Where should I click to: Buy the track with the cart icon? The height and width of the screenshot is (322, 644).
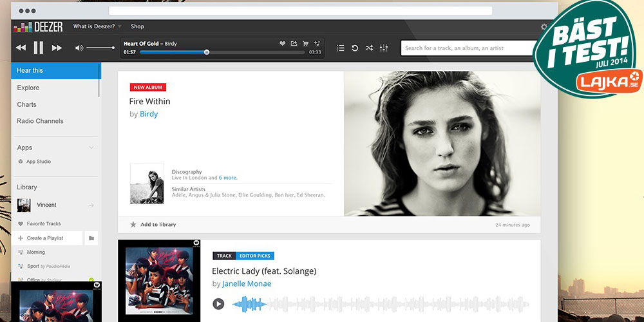[x=305, y=43]
